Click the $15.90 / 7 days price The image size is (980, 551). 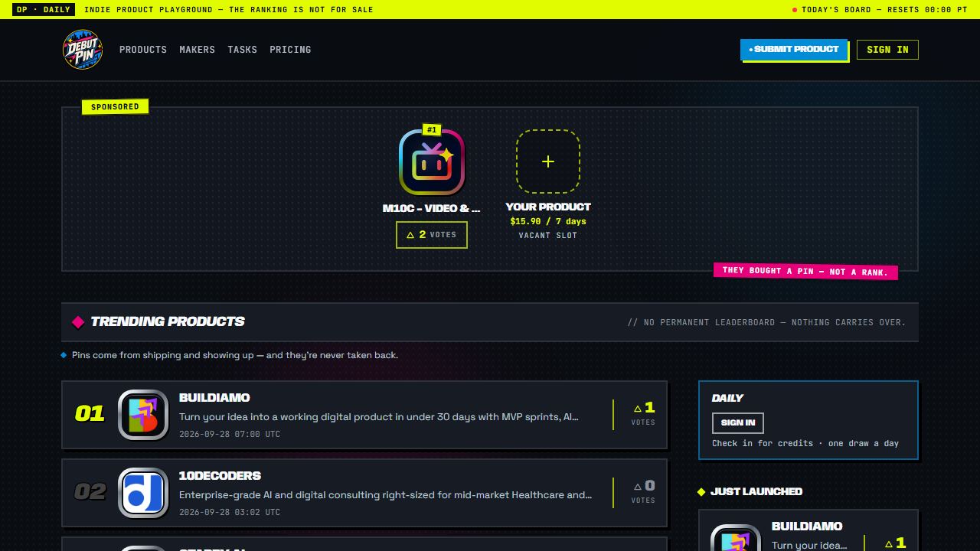coord(548,221)
